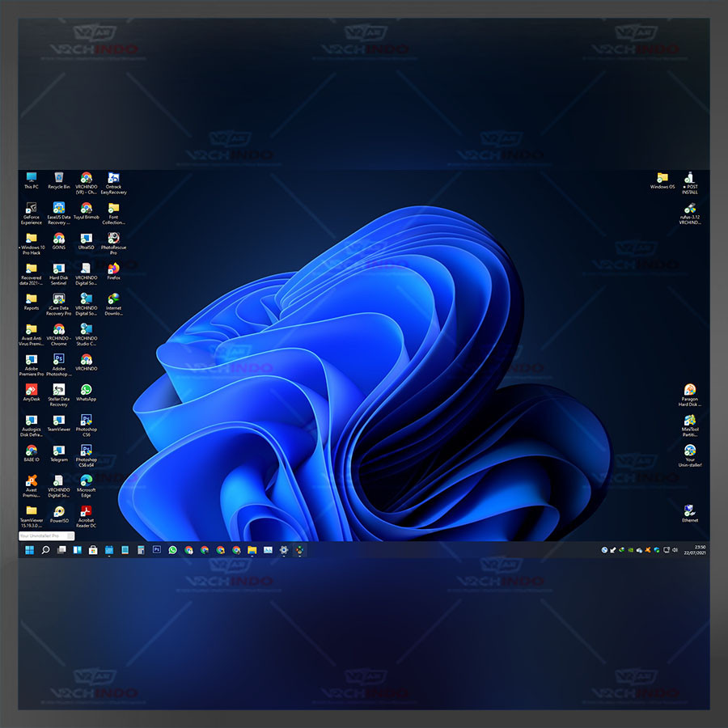Open the Ethernet shortcut on the desktop
The height and width of the screenshot is (728, 728).
pos(689,510)
